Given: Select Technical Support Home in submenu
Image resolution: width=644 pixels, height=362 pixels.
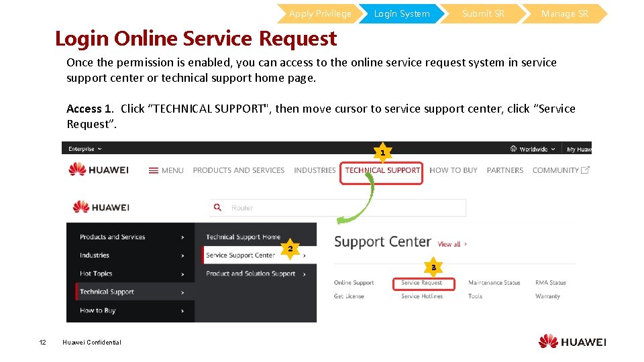Looking at the screenshot, I should tap(243, 237).
